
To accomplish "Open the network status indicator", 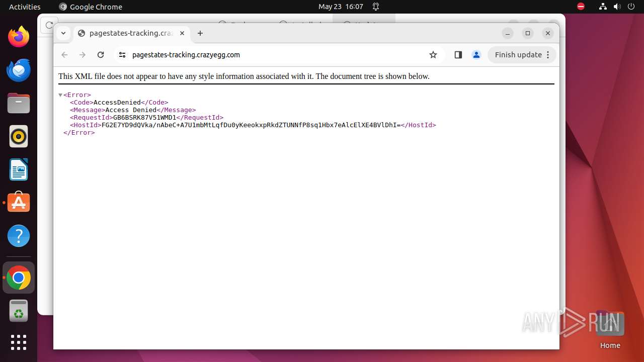I will tap(603, 7).
